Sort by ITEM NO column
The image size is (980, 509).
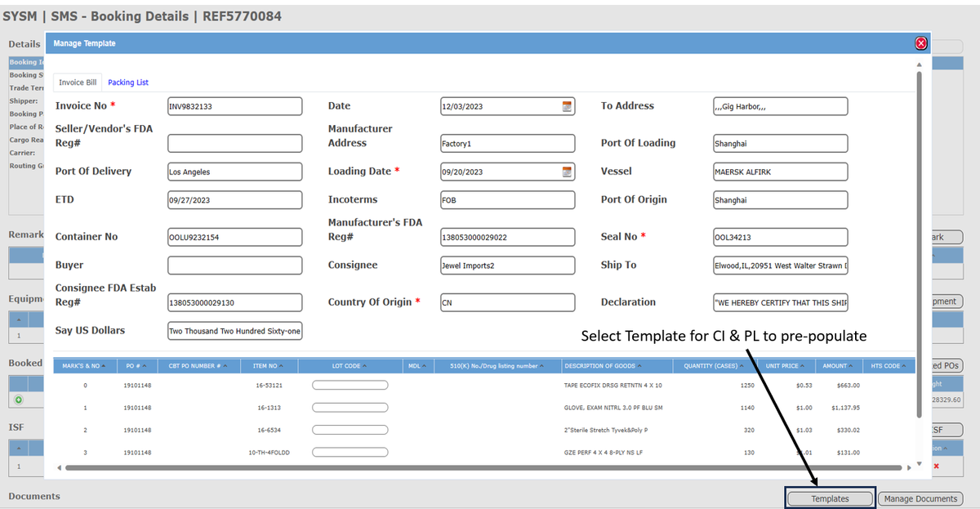[x=269, y=366]
